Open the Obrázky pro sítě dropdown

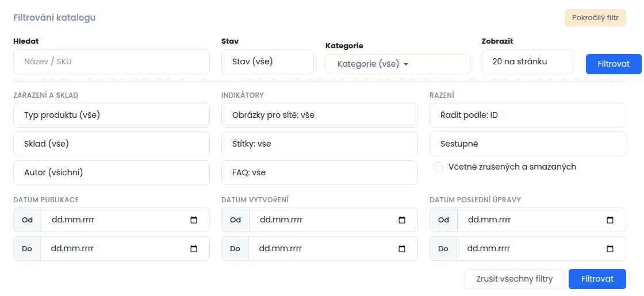320,116
